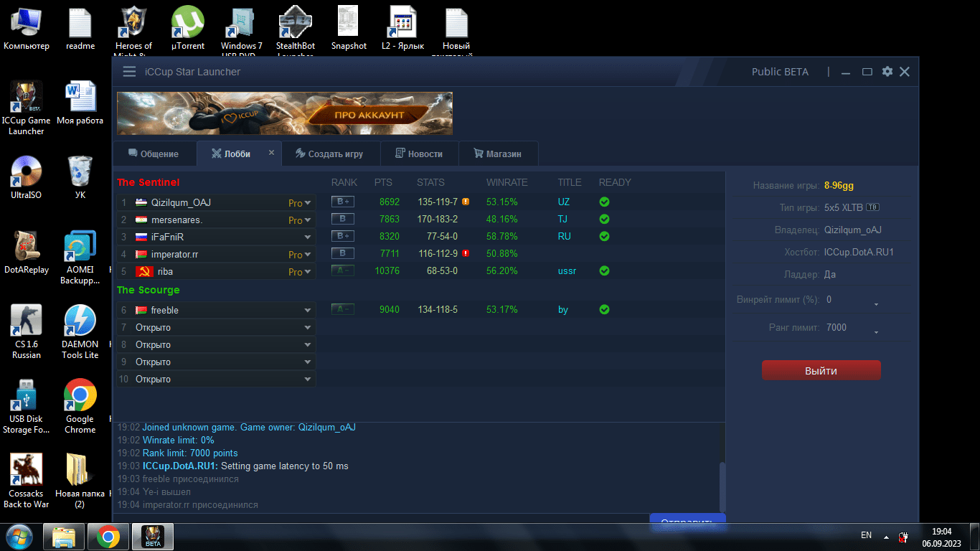The width and height of the screenshot is (980, 551).
Task: Expand the slot 2 dropdown for mersenares.
Action: coord(308,220)
